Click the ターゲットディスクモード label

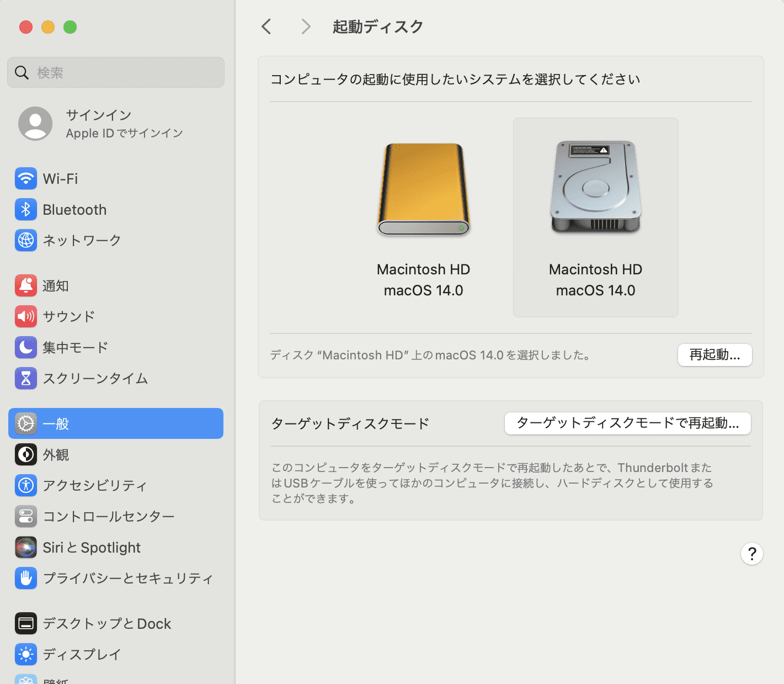coord(350,424)
